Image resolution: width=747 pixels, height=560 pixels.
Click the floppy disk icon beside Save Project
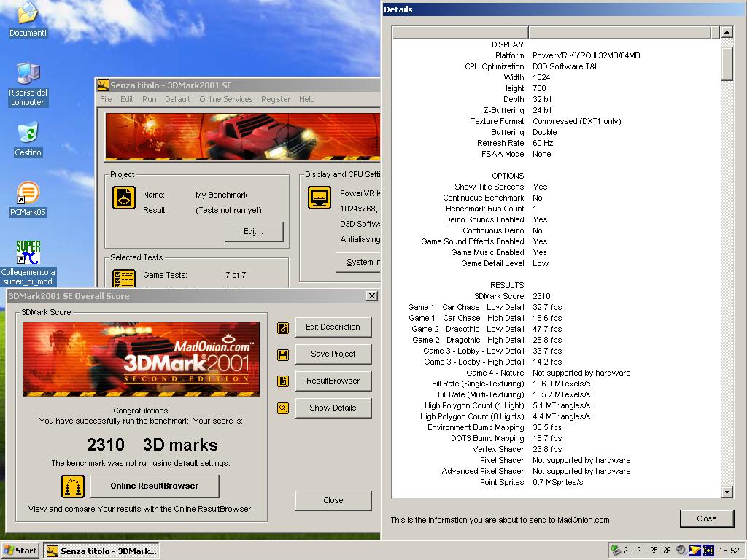tap(283, 355)
